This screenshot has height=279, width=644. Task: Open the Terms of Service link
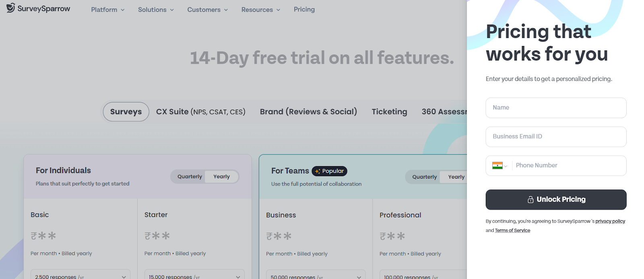click(x=512, y=231)
